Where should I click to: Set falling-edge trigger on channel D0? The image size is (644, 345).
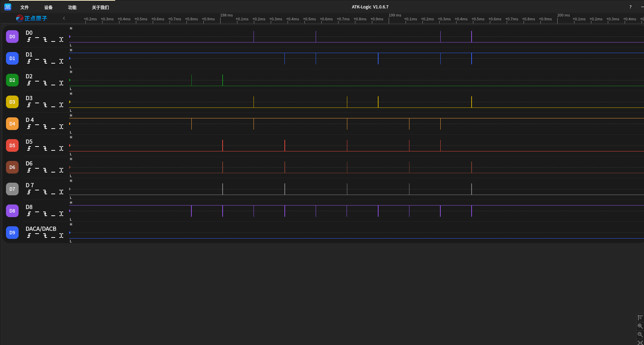point(45,40)
